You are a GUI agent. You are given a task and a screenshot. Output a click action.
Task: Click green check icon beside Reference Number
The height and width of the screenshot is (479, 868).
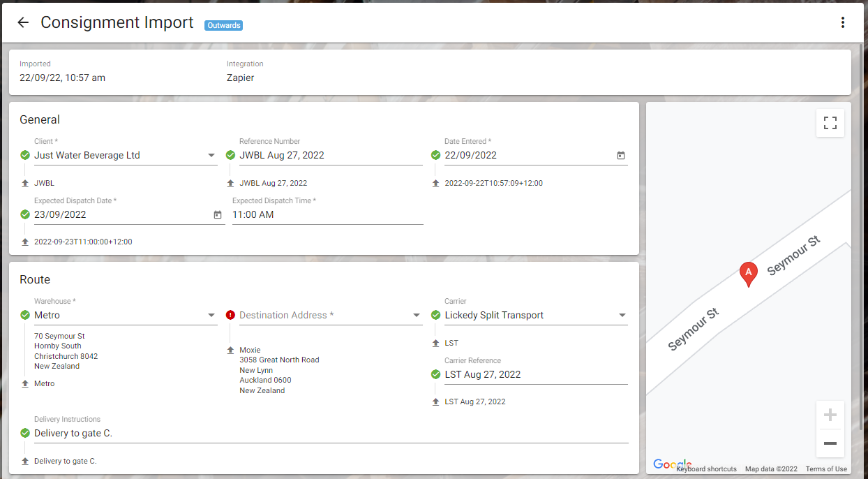[230, 155]
